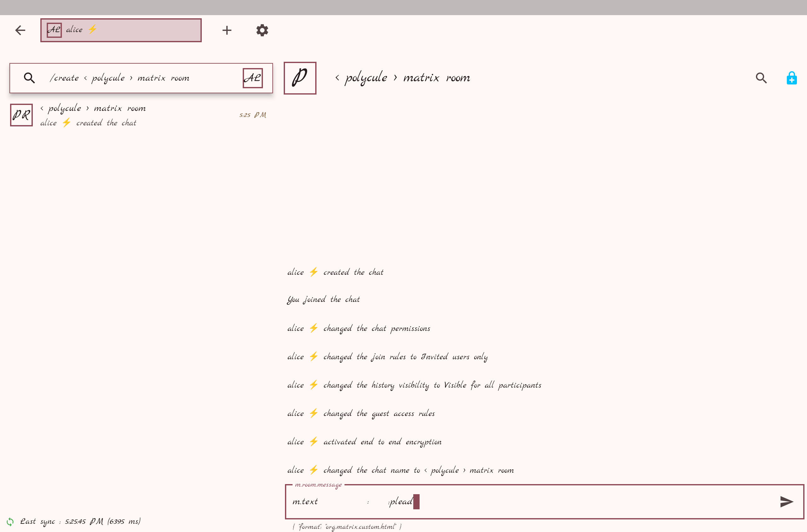Viewport: 807px width, 532px height.
Task: Select alice account tab
Action: pyautogui.click(x=121, y=30)
